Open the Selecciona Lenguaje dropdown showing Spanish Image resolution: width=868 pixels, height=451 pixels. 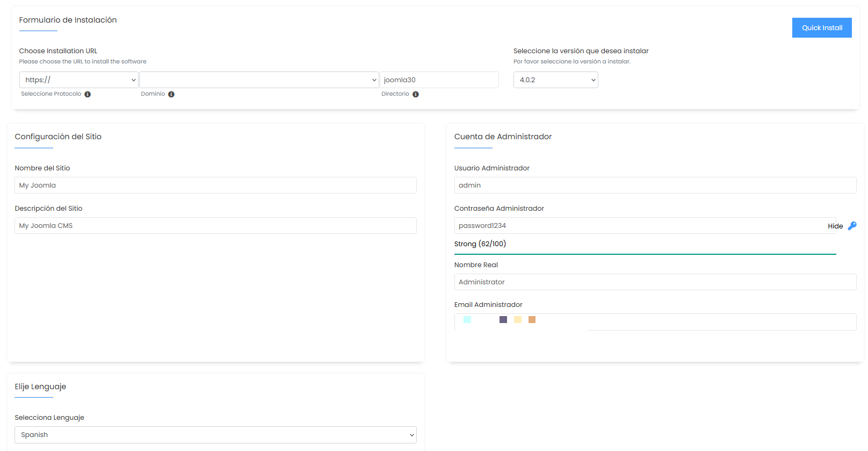point(215,435)
